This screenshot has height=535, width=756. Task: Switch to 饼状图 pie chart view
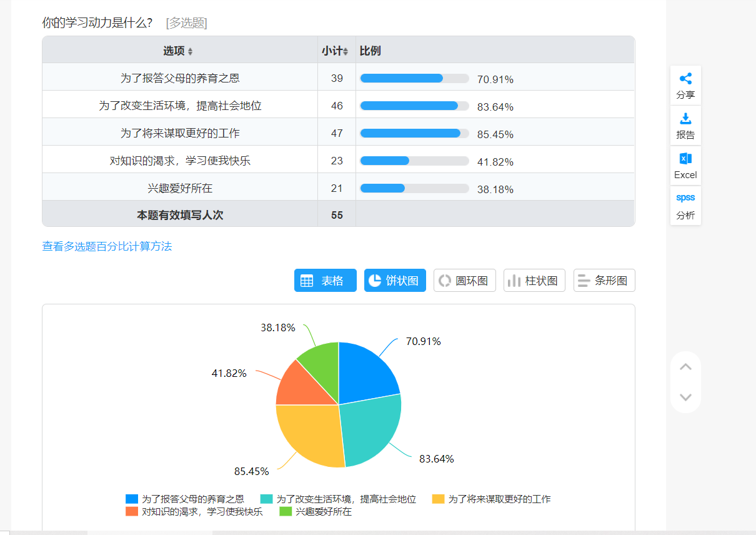pos(395,281)
